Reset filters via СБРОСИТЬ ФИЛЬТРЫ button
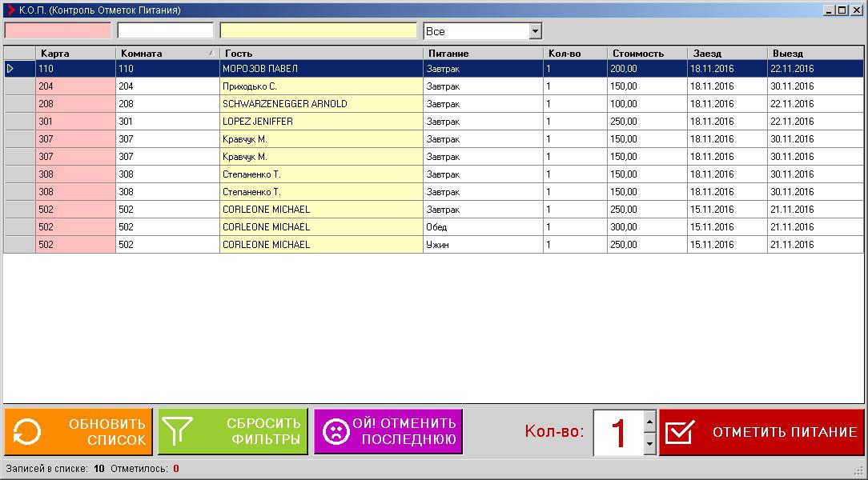 click(232, 431)
